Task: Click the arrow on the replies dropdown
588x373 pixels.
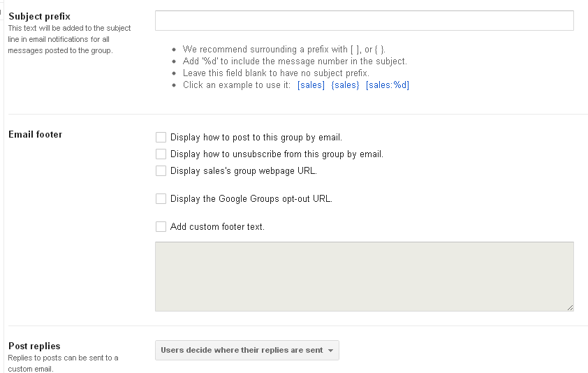Action: 330,351
